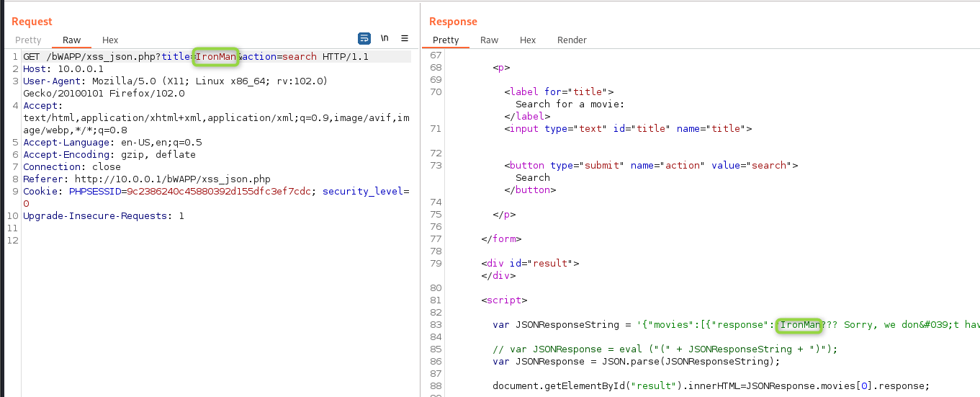Click the User-Agent header line
The width and height of the screenshot is (980, 397).
tap(175, 81)
